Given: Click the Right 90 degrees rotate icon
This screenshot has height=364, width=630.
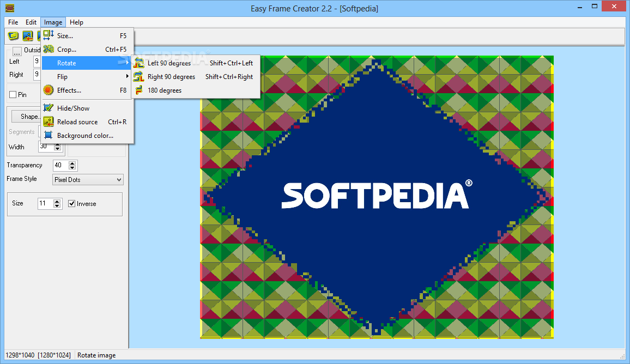Looking at the screenshot, I should coord(139,76).
